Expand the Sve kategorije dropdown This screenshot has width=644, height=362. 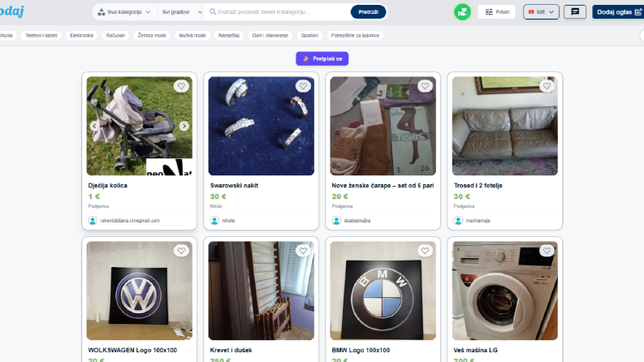(x=124, y=12)
